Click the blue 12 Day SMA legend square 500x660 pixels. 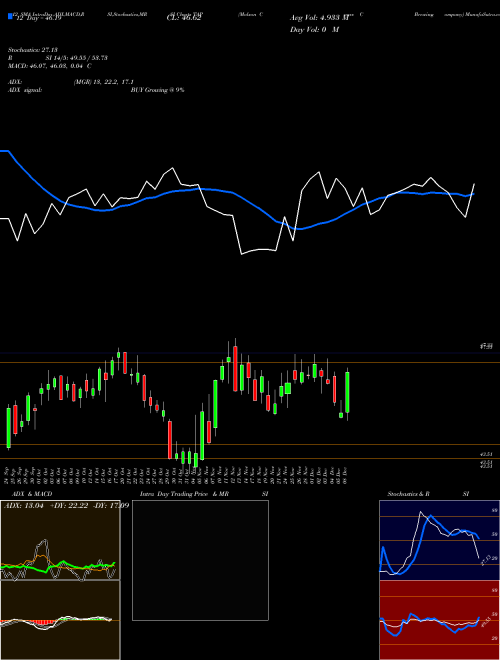pos(11,16)
